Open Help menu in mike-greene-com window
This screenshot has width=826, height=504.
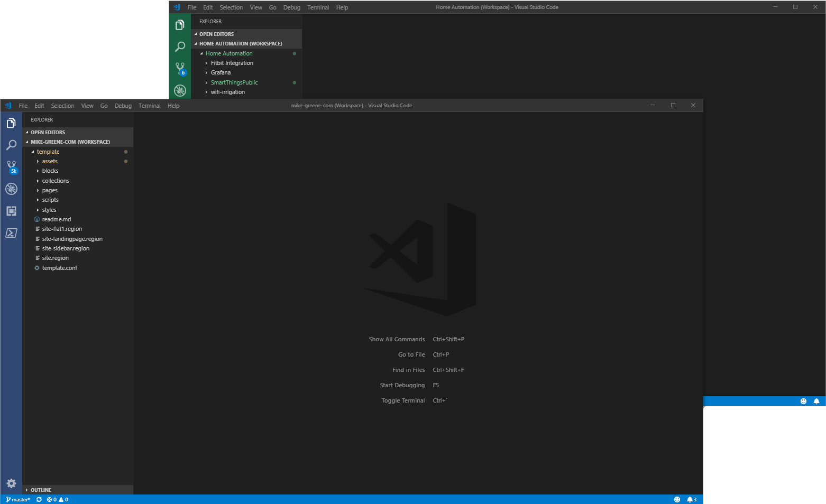click(x=173, y=106)
